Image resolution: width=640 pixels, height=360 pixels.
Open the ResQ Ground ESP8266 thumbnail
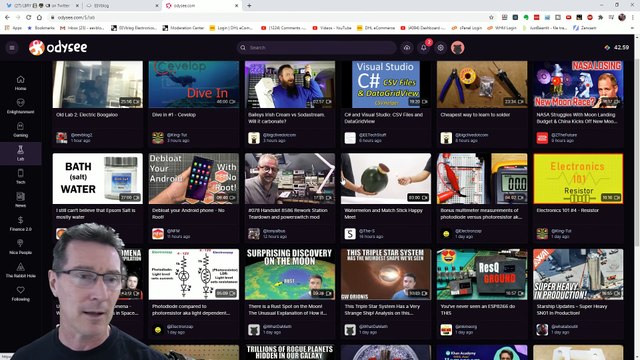(482, 274)
